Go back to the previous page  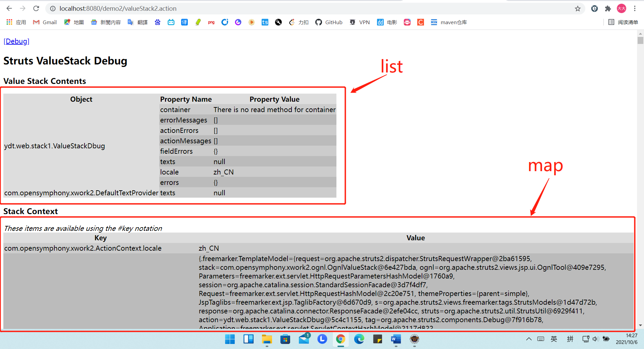pos(9,8)
